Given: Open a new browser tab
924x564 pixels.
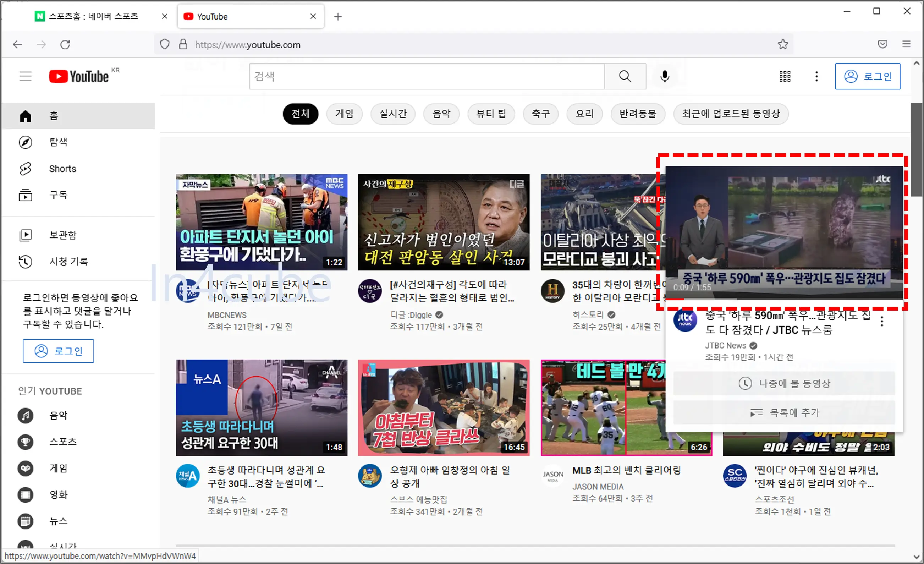Looking at the screenshot, I should 337,16.
